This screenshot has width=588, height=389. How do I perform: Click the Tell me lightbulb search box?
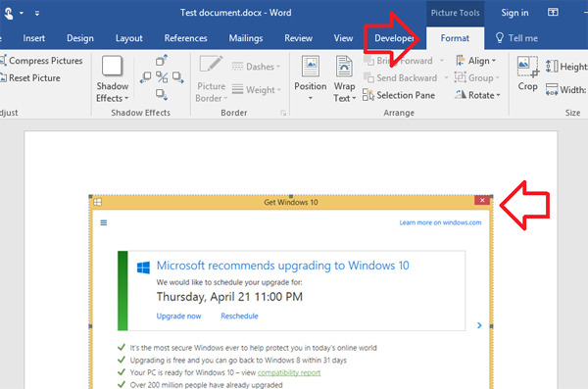[516, 38]
